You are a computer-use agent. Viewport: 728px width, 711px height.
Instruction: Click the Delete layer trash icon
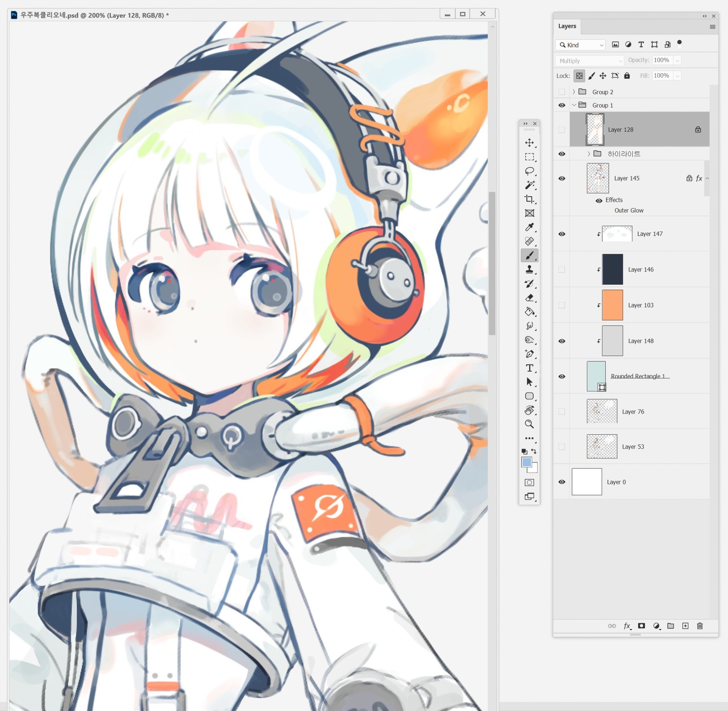pos(700,626)
